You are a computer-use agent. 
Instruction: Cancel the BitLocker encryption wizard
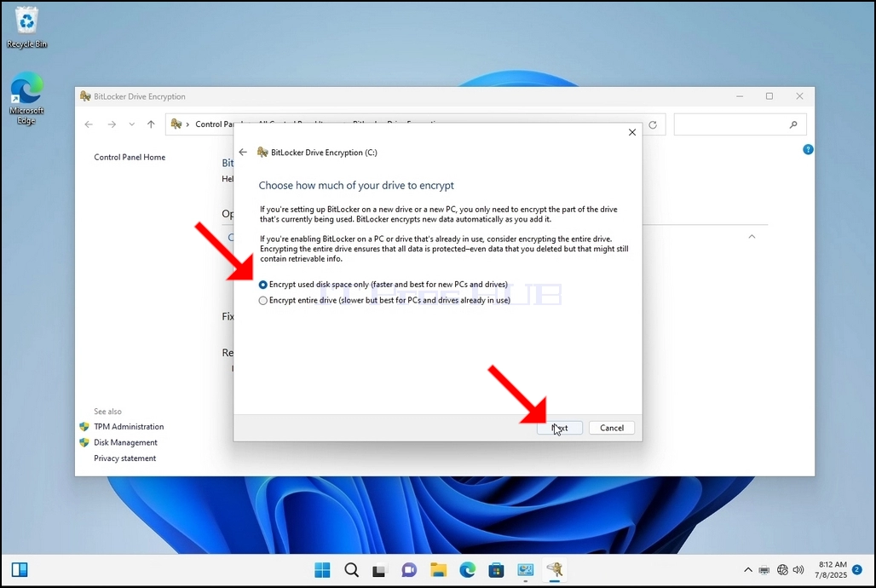(612, 428)
